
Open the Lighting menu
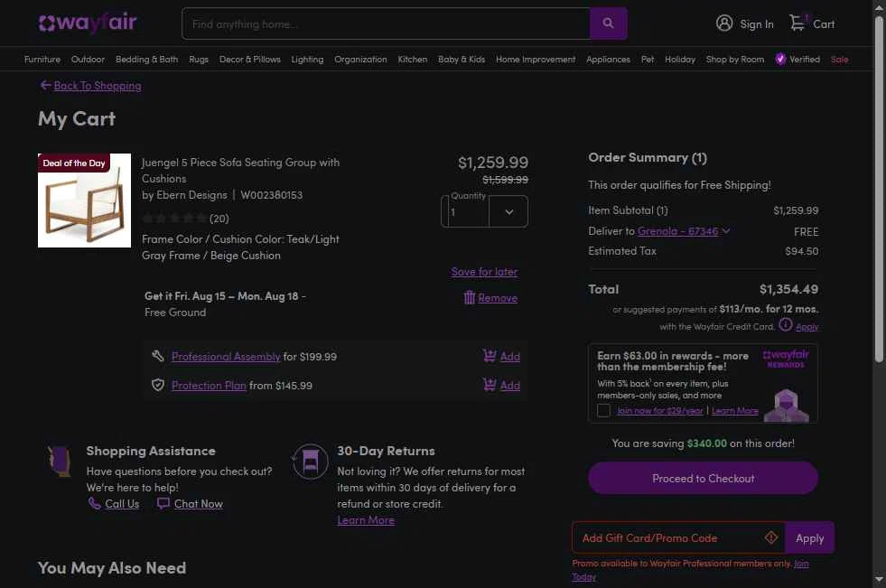(x=307, y=59)
